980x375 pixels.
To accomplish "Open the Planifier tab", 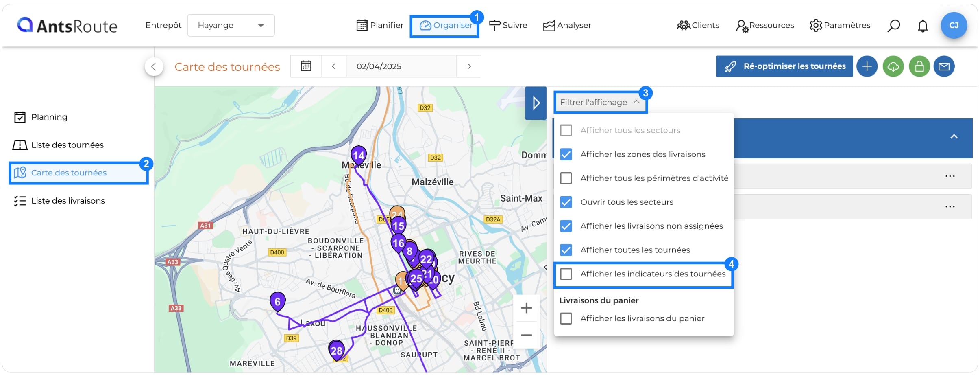I will (x=379, y=25).
